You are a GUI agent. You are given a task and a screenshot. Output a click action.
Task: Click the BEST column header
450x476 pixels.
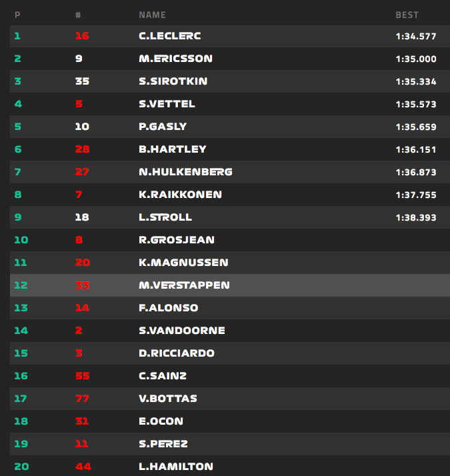pos(407,15)
